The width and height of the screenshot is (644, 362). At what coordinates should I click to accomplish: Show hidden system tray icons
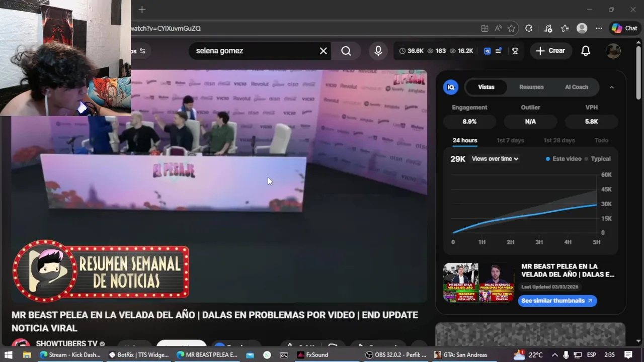554,354
